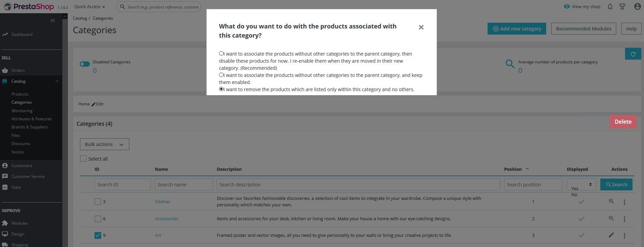
Task: Expand the Quick Access dropdown
Action: point(89,7)
